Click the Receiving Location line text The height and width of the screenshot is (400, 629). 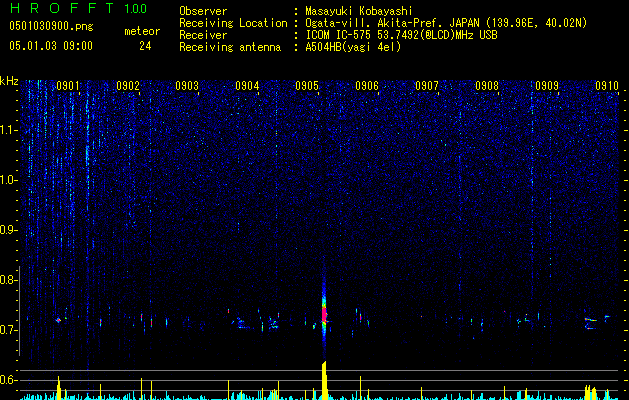click(x=446, y=23)
